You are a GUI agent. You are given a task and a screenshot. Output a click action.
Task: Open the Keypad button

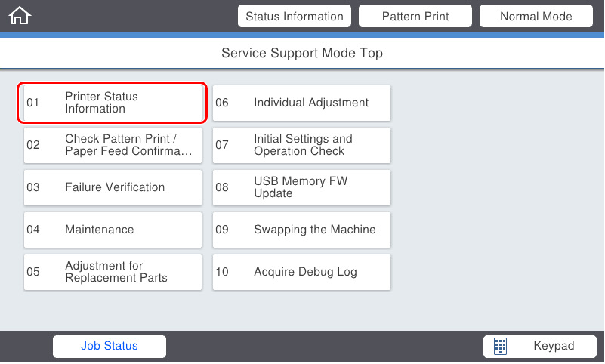[x=540, y=346]
